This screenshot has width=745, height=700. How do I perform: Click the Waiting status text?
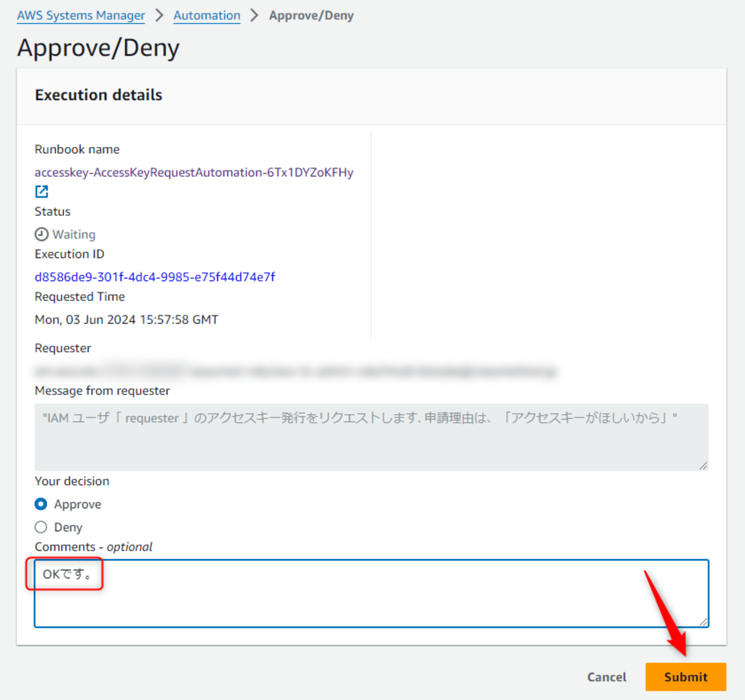click(x=74, y=234)
